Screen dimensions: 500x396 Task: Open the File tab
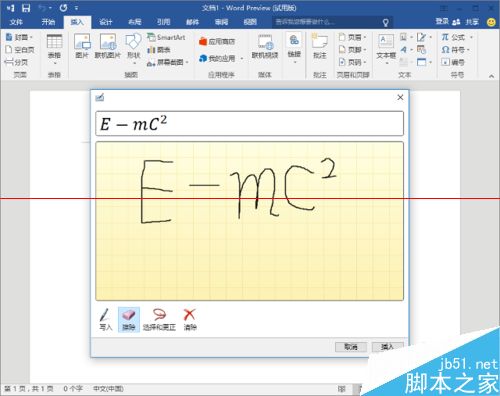16,22
